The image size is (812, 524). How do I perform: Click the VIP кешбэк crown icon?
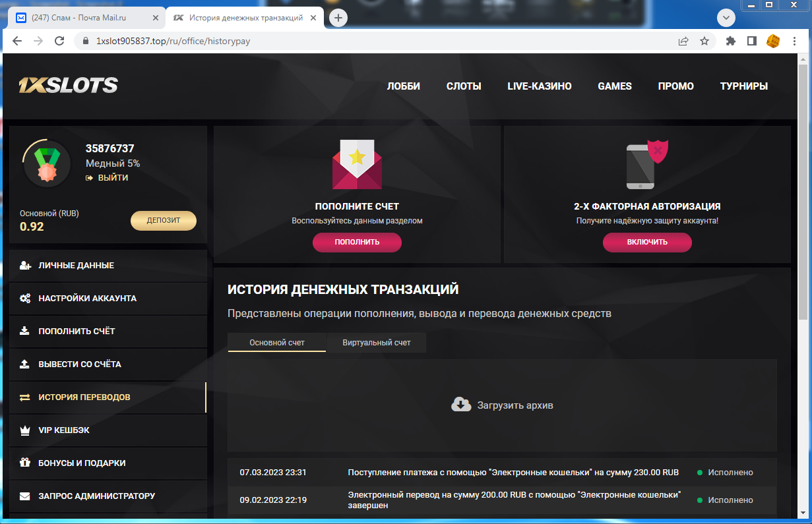[25, 430]
